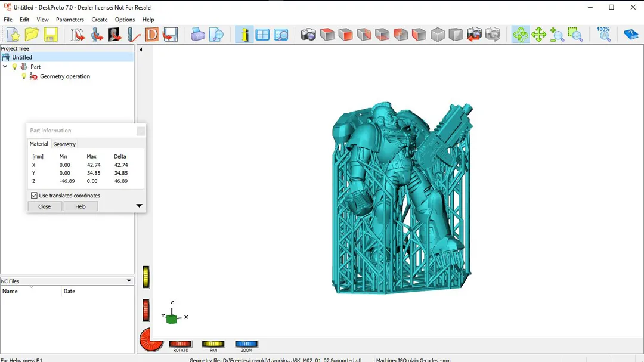
Task: Collapse the side panel with the left arrow
Action: click(x=141, y=49)
